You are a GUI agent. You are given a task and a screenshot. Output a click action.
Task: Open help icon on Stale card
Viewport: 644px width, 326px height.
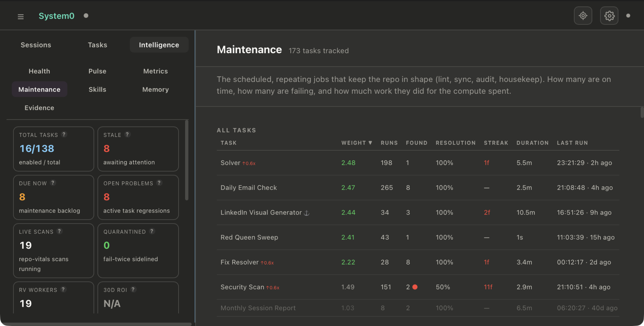coord(127,134)
